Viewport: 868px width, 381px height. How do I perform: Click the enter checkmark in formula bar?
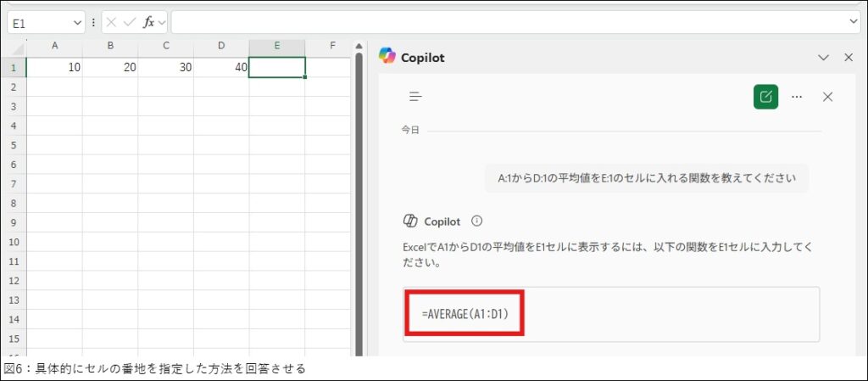(129, 23)
